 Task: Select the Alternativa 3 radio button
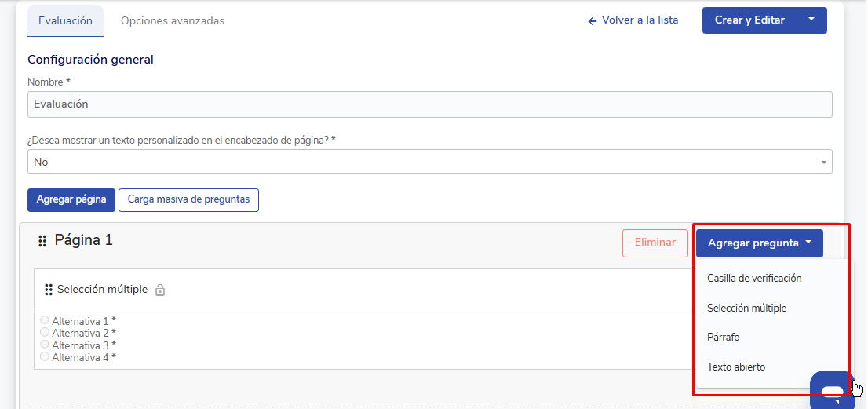click(x=45, y=345)
